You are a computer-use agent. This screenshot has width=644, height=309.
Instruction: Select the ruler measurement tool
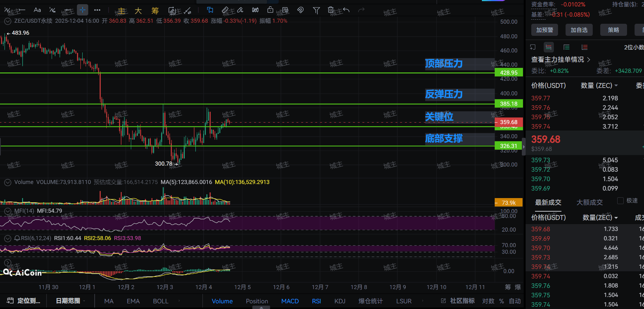225,10
